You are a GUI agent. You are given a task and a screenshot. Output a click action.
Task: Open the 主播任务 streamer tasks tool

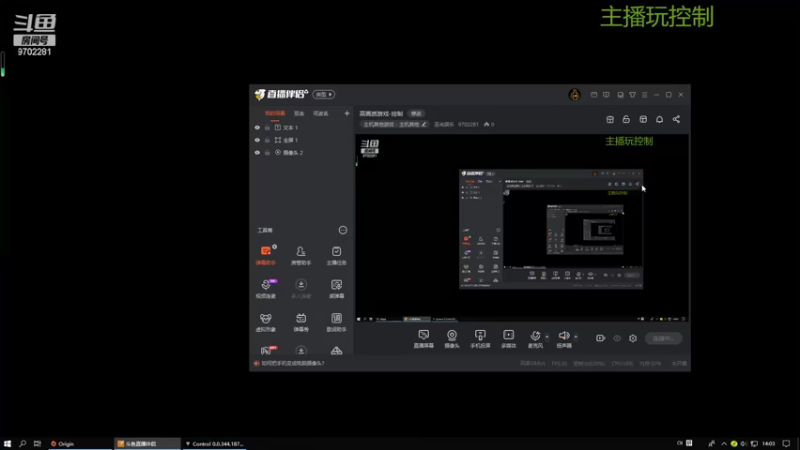click(x=336, y=255)
